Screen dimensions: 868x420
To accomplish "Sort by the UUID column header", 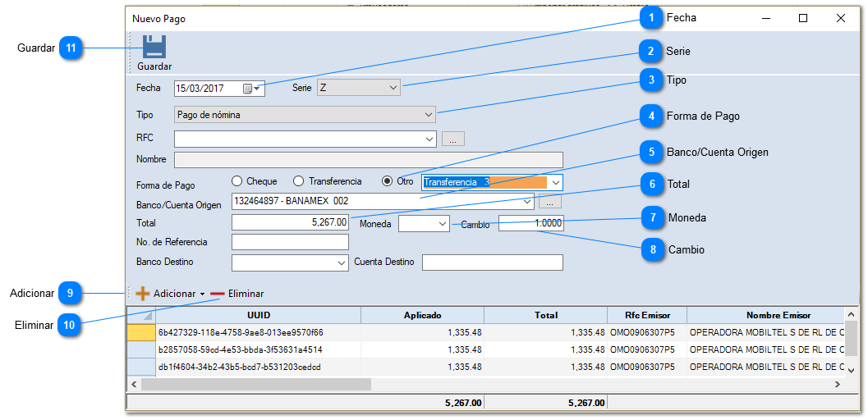I will coord(258,315).
